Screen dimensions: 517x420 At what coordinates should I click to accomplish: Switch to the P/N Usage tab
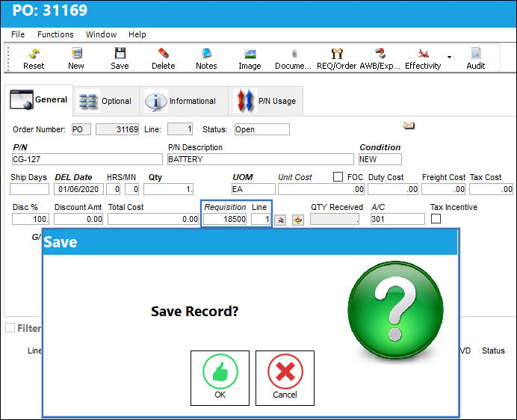pyautogui.click(x=266, y=101)
